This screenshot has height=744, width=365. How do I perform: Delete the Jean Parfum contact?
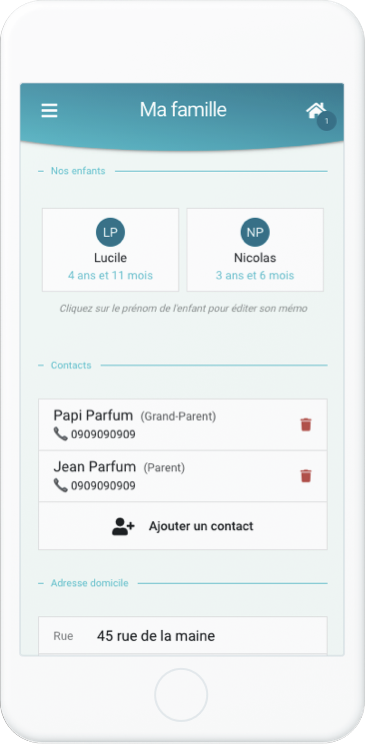click(x=306, y=476)
